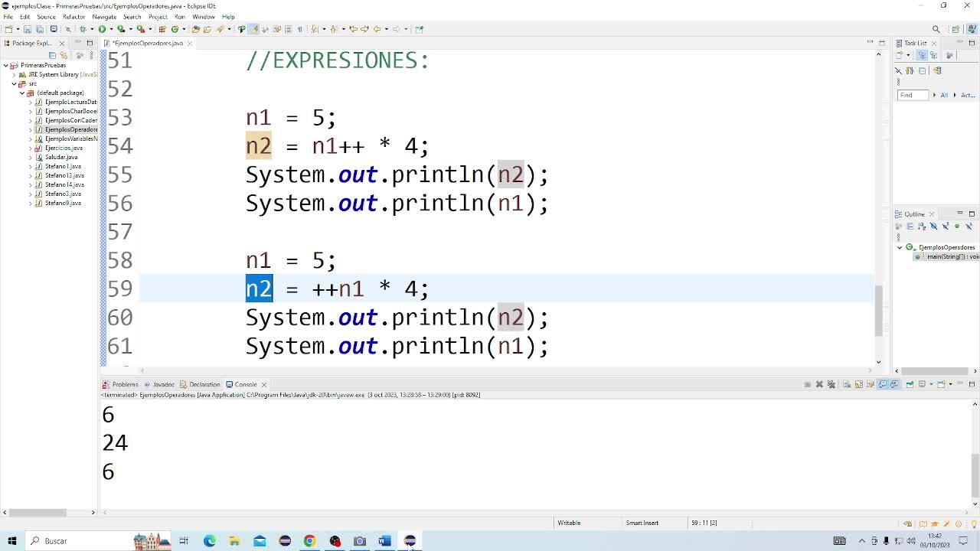Click the green Run button in toolbar
This screenshot has width=980, height=551.
(102, 29)
